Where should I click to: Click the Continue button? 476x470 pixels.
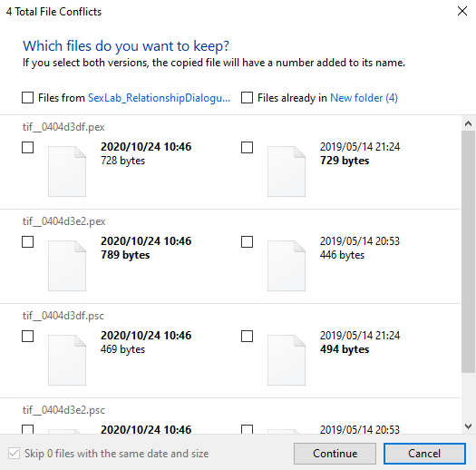pyautogui.click(x=335, y=454)
